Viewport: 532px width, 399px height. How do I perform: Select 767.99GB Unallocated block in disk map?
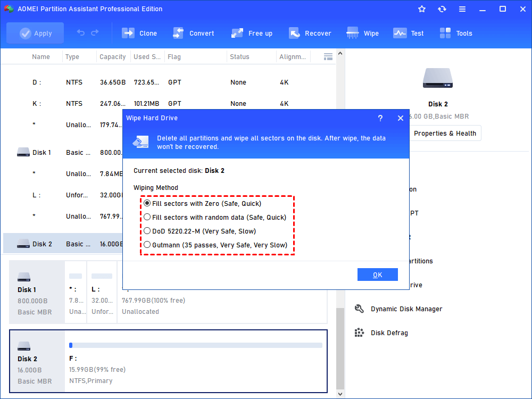[222, 306]
